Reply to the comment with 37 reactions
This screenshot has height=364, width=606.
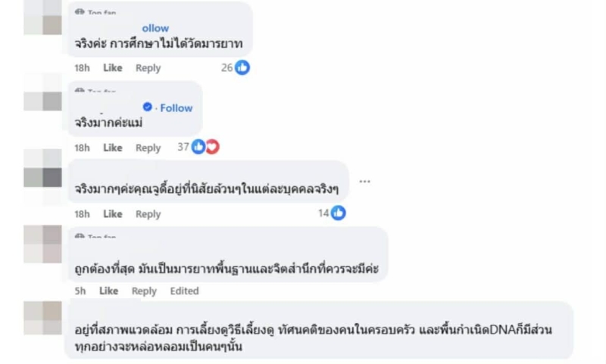tap(148, 148)
